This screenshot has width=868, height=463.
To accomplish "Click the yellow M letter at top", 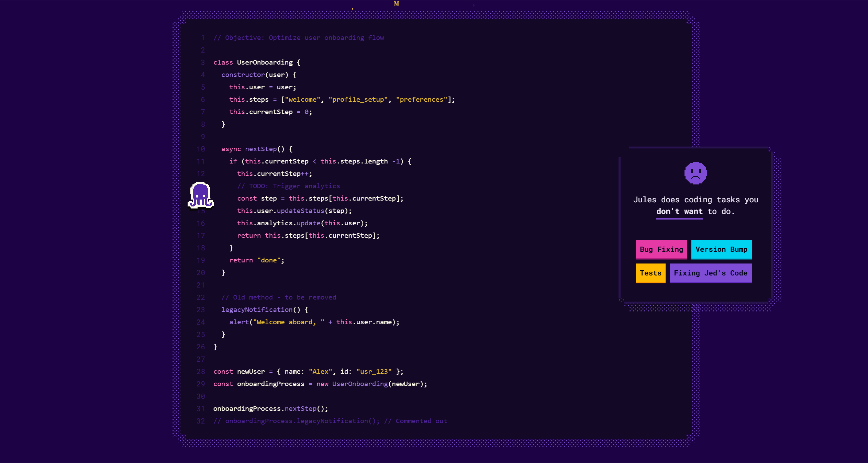I will pyautogui.click(x=396, y=4).
